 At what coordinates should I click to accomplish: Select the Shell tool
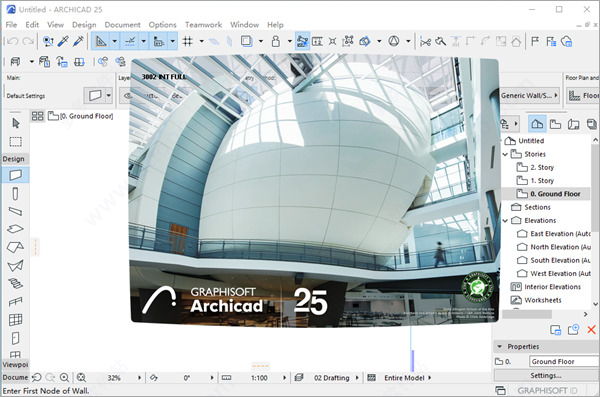coord(15,265)
